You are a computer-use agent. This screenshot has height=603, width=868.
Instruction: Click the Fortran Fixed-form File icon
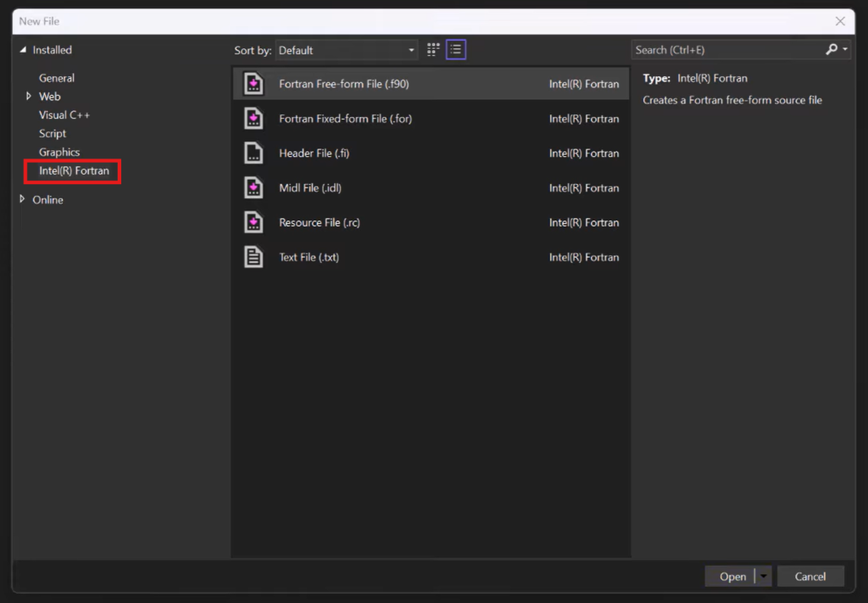253,119
